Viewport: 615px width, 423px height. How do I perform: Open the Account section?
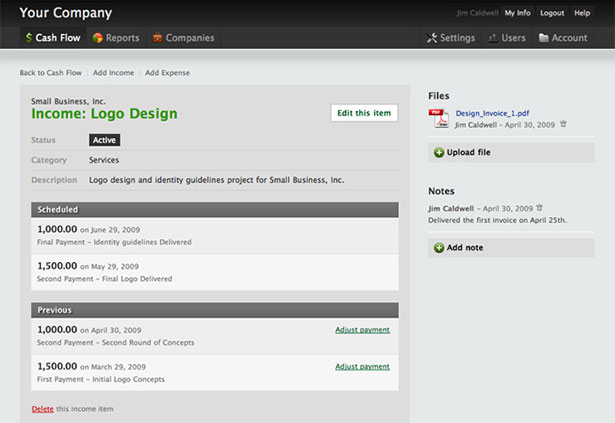pos(563,38)
